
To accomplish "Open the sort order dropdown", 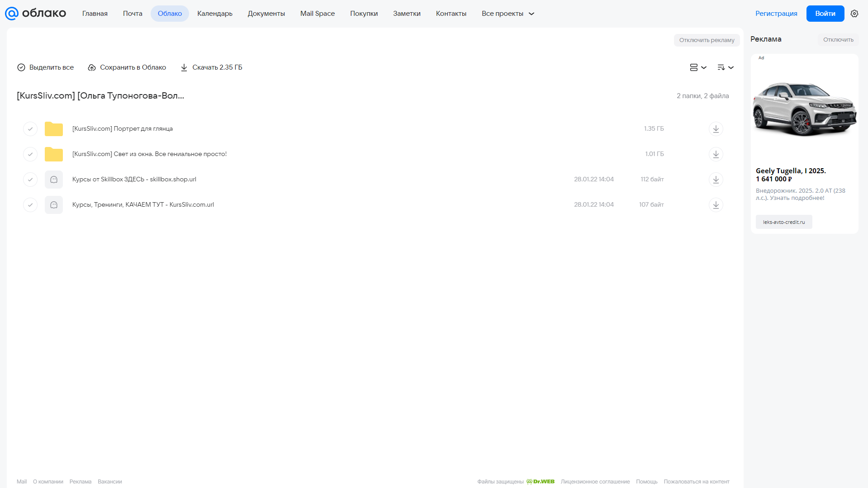I will pyautogui.click(x=726, y=67).
